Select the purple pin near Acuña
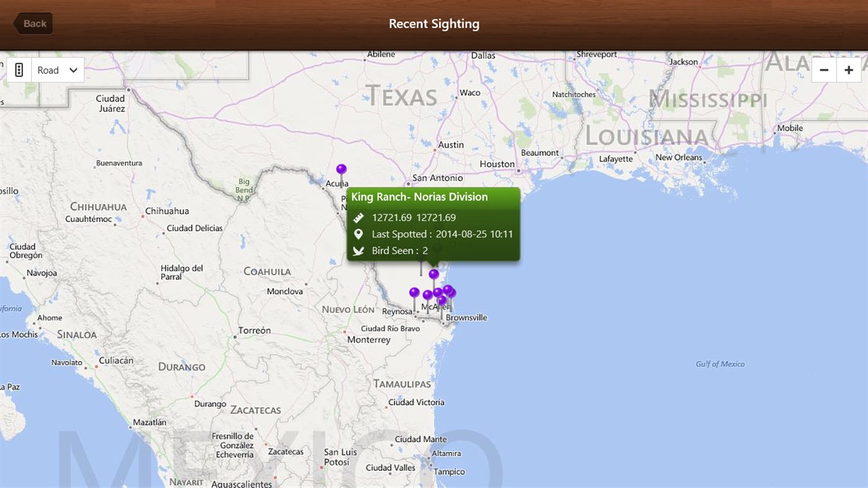868x488 pixels. [x=341, y=169]
